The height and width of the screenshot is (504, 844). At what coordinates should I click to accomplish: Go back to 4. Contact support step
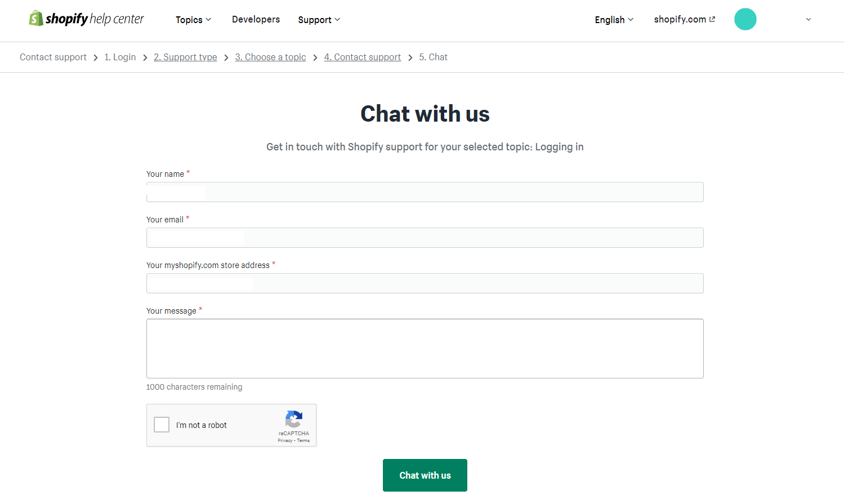(362, 57)
